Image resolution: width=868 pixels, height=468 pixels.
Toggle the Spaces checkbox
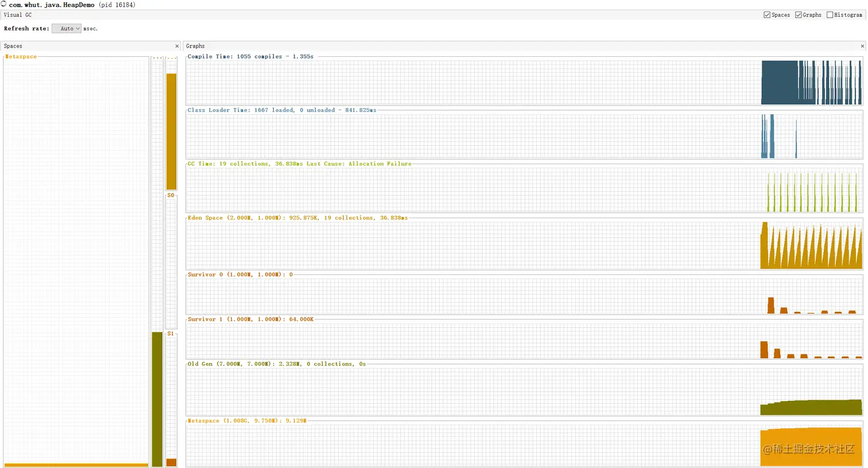tap(767, 15)
